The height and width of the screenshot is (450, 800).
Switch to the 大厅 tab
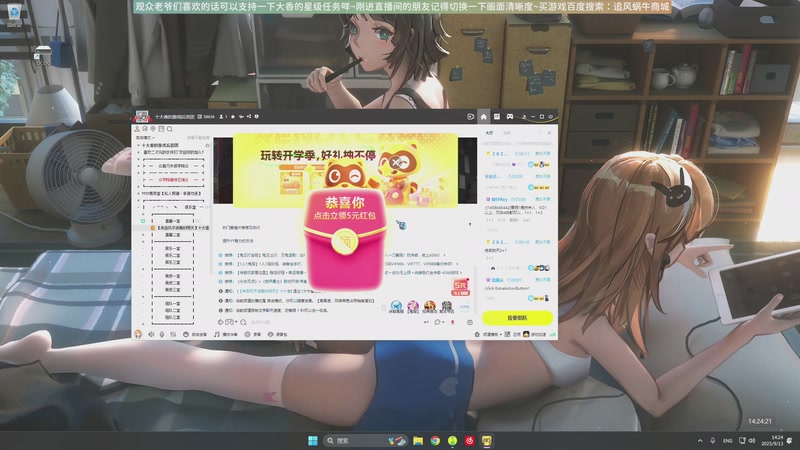pyautogui.click(x=489, y=133)
